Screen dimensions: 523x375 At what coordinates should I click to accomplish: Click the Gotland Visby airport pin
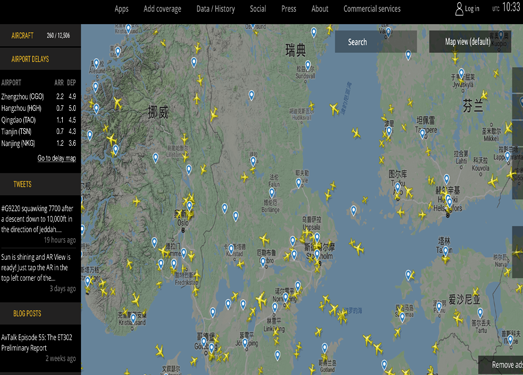coord(325,348)
